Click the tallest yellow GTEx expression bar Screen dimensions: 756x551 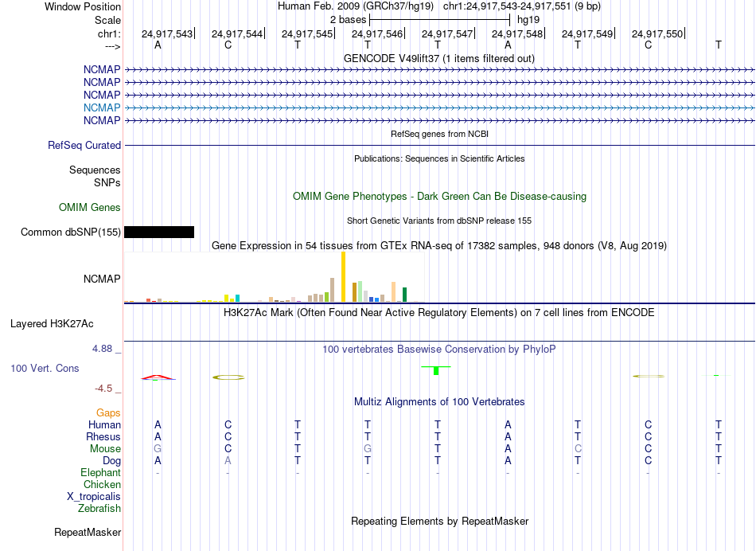pos(343,277)
